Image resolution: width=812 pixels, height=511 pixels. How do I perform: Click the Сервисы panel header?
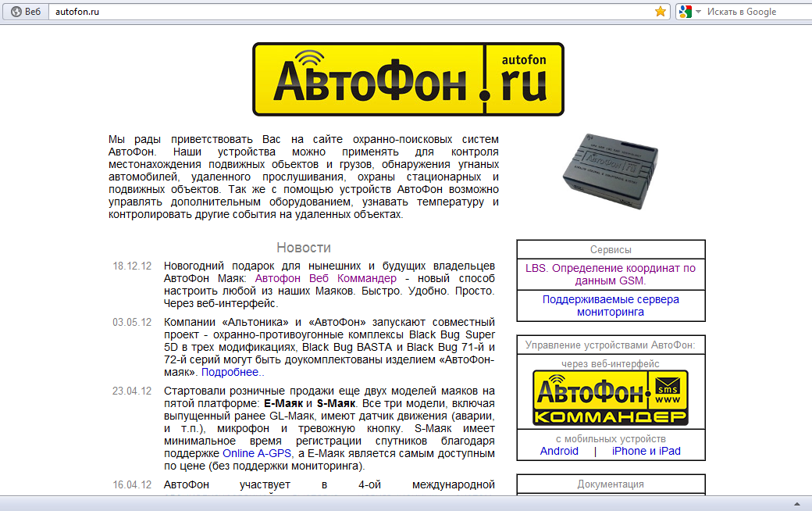click(611, 250)
